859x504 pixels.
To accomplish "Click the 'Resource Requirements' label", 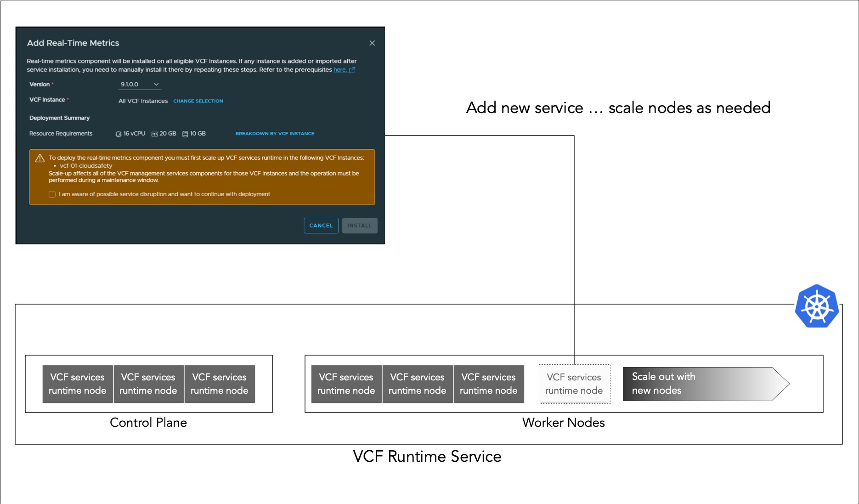I will tap(61, 134).
